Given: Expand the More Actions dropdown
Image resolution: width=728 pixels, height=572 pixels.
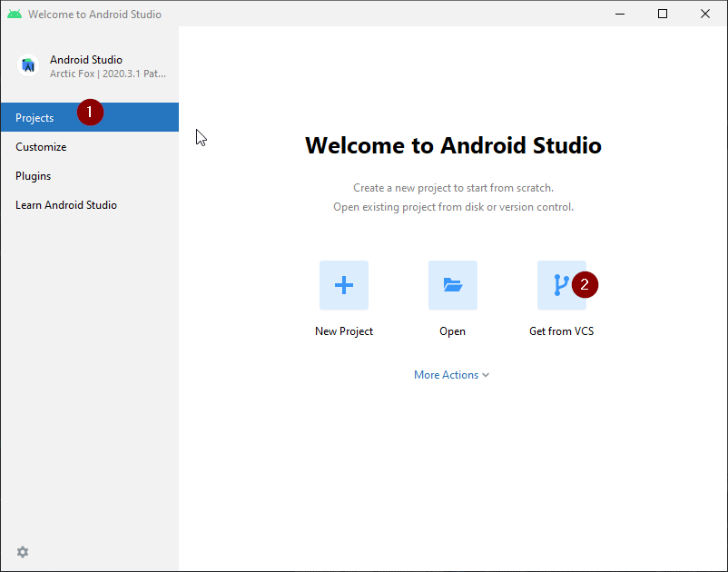Looking at the screenshot, I should click(451, 375).
